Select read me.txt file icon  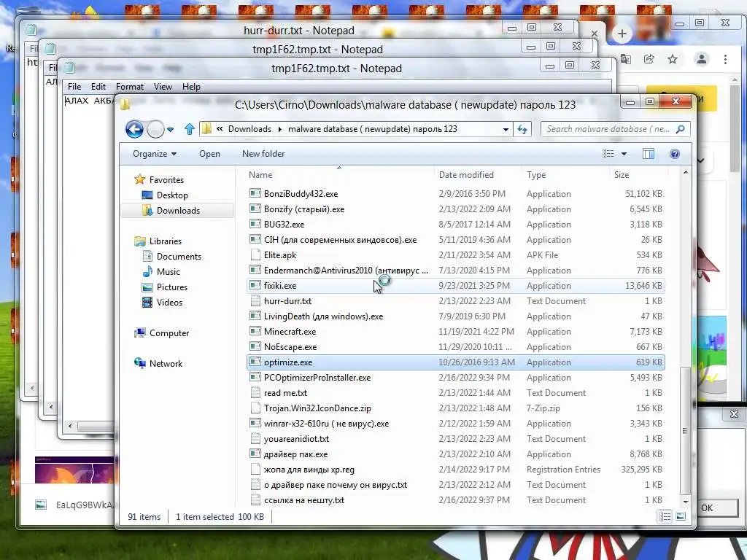tap(255, 393)
